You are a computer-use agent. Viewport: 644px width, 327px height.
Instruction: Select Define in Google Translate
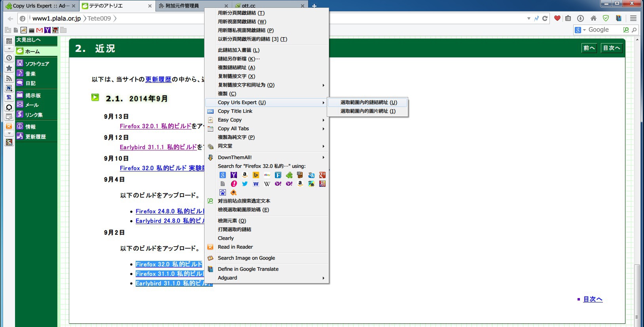click(267, 269)
